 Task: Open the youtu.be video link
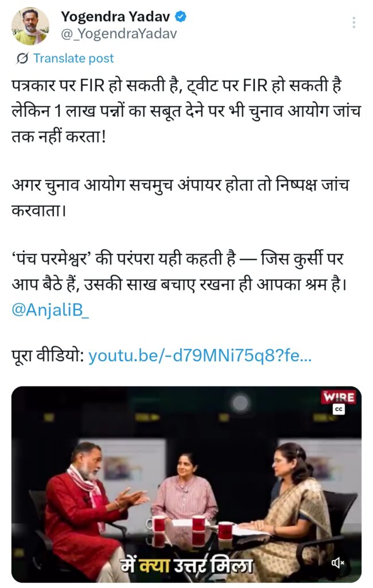pyautogui.click(x=200, y=356)
